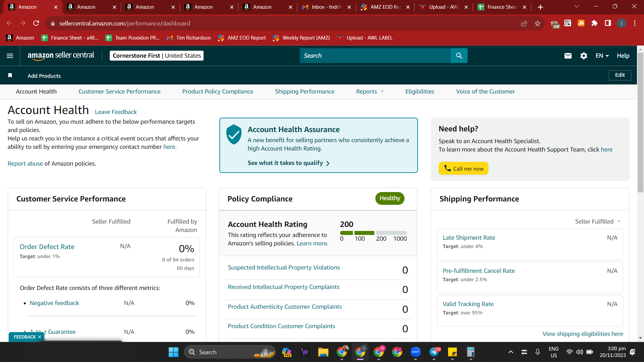Open Sticky Notes from the taskbar

pyautogui.click(x=452, y=352)
